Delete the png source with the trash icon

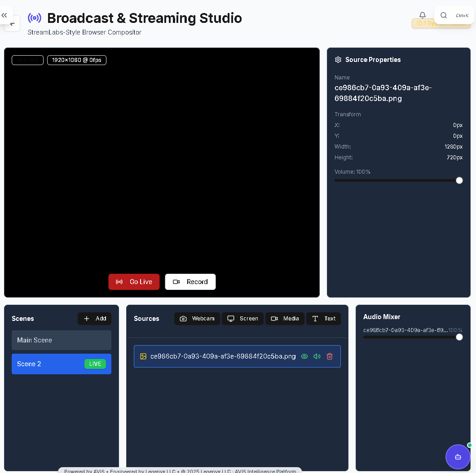(x=330, y=356)
